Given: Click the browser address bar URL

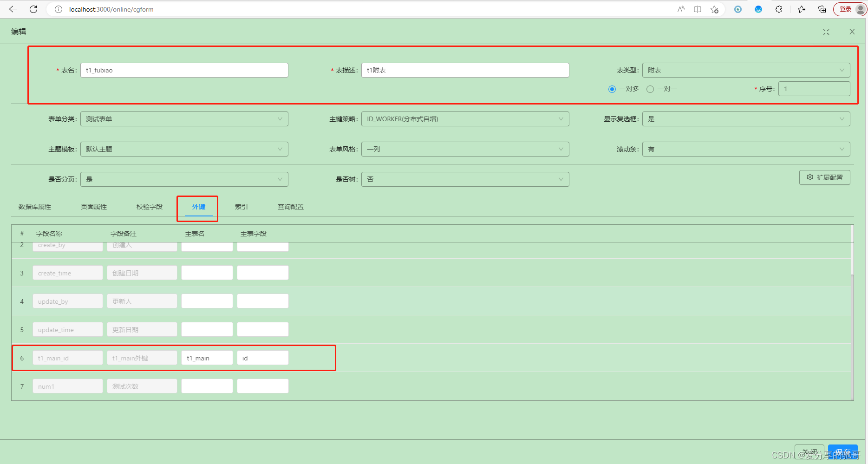Looking at the screenshot, I should (x=111, y=9).
